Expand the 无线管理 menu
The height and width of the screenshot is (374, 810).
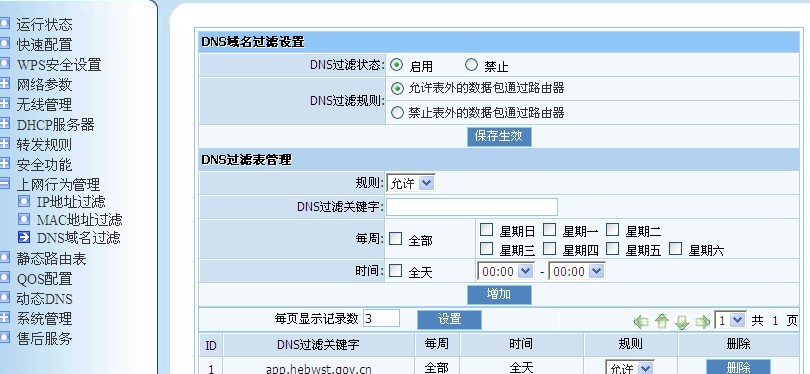5,103
